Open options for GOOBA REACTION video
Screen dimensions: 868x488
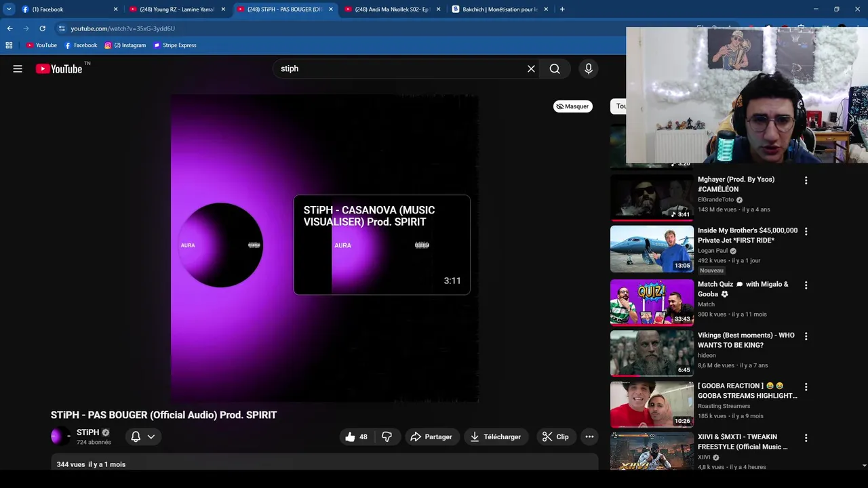[x=806, y=387]
